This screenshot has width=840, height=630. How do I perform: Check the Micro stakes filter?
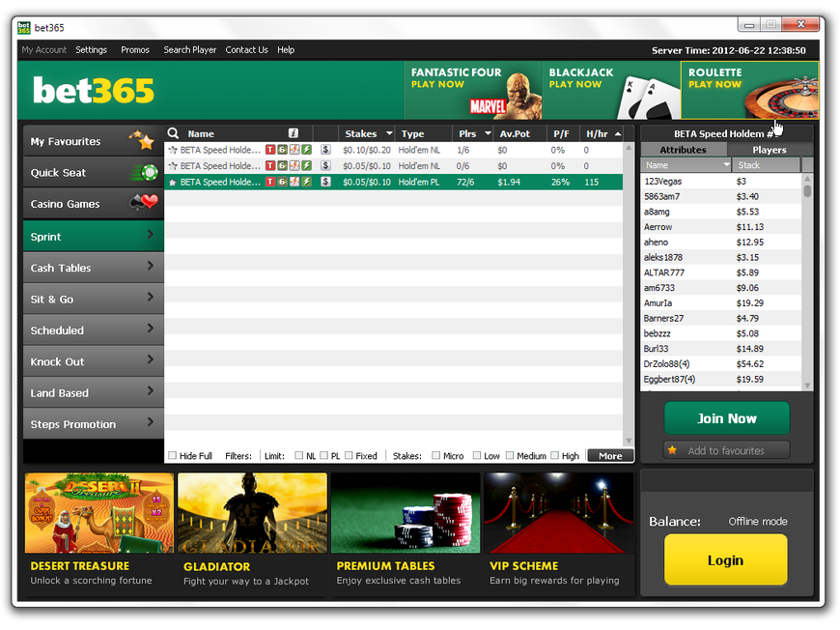pos(436,456)
